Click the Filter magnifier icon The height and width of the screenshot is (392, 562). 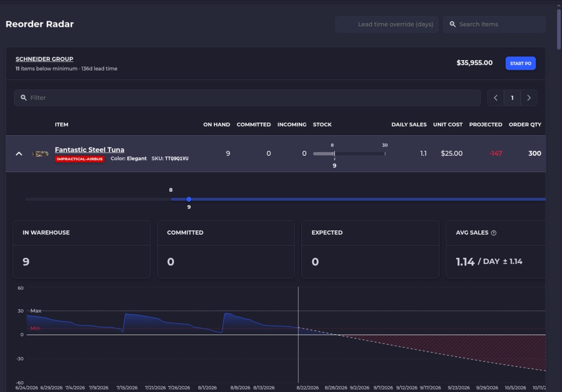23,97
